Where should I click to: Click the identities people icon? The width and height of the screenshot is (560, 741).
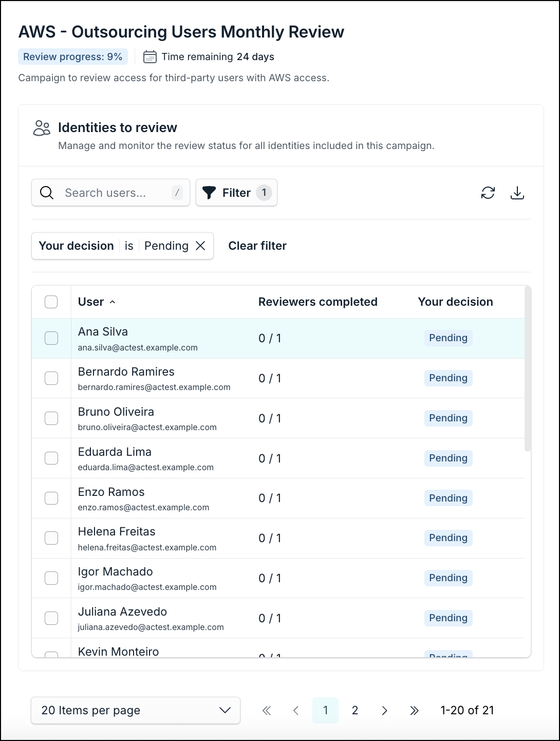42,128
